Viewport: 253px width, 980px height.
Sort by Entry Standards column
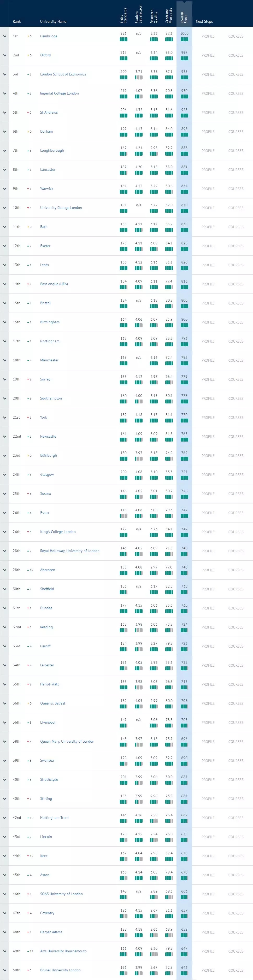[x=123, y=16]
